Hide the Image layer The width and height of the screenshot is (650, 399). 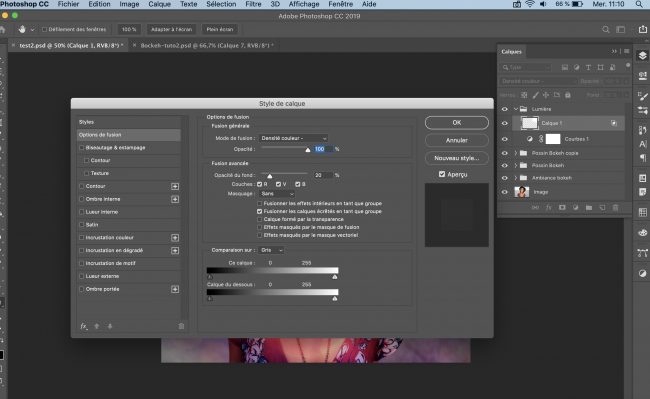[x=504, y=192]
